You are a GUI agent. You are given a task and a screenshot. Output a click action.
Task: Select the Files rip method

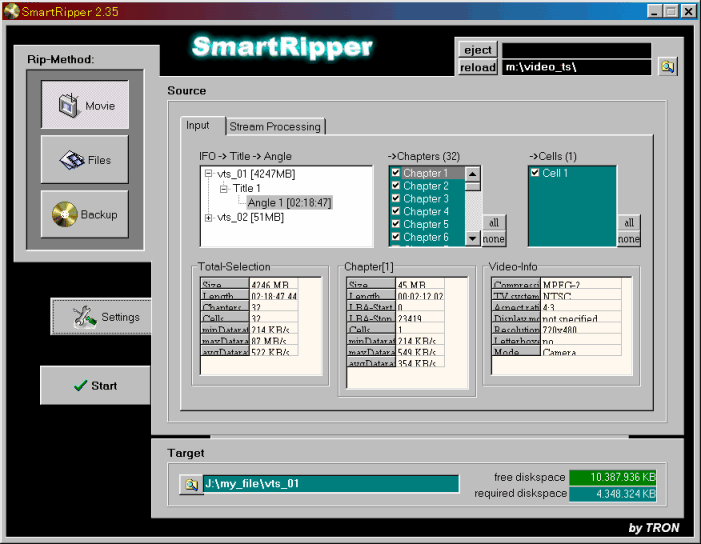[x=85, y=160]
